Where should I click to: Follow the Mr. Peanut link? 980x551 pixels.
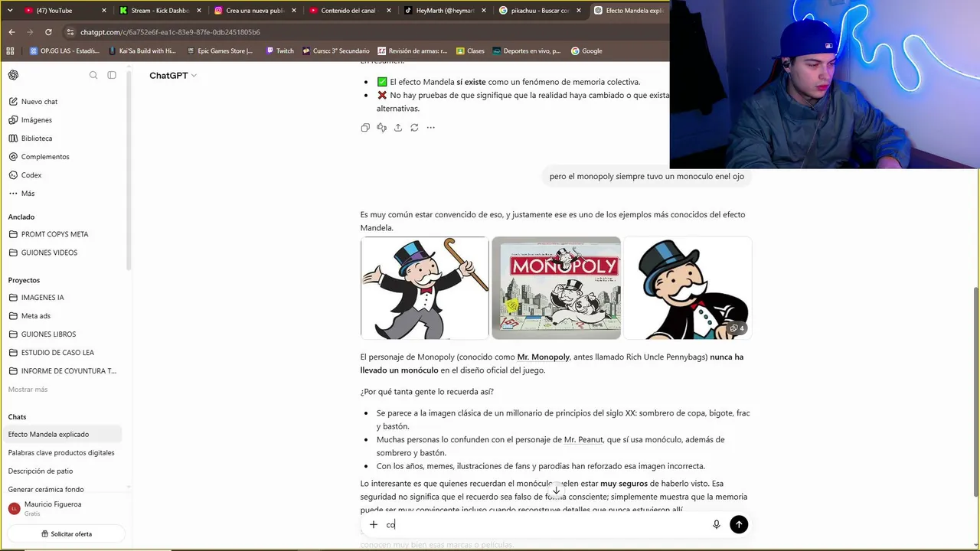click(583, 440)
